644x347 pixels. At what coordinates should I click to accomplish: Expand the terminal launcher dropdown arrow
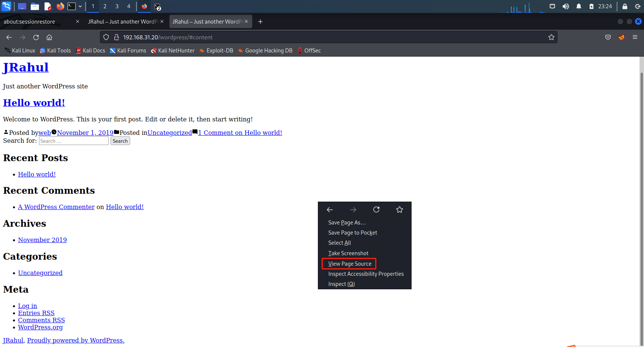coord(80,6)
